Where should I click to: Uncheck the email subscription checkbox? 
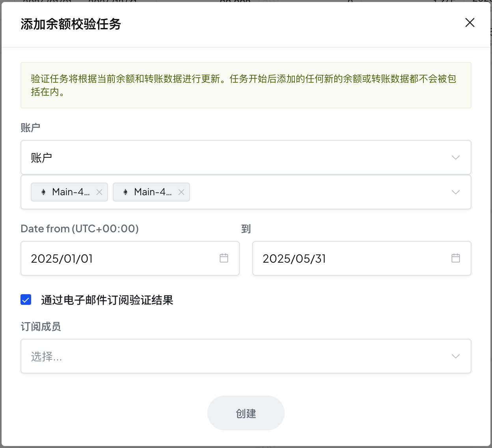tap(26, 300)
